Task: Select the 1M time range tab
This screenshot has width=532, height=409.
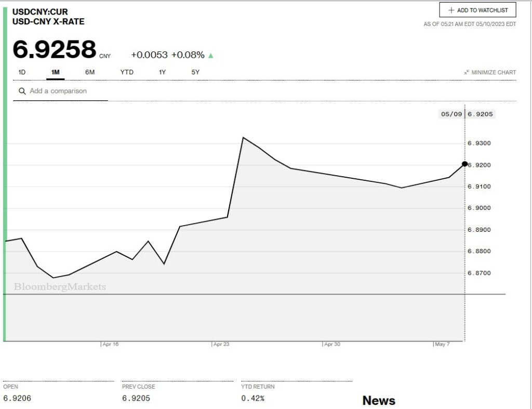Action: coord(55,72)
